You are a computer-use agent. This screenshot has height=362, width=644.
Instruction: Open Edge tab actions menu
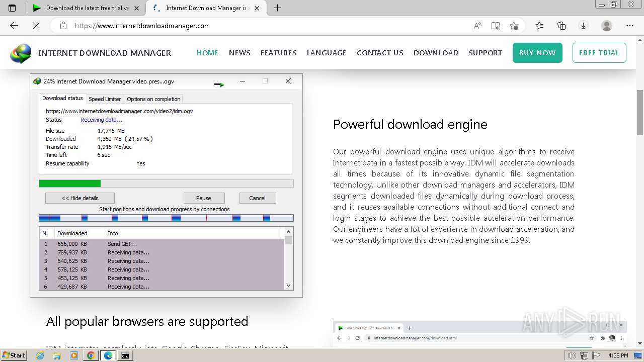click(x=12, y=8)
